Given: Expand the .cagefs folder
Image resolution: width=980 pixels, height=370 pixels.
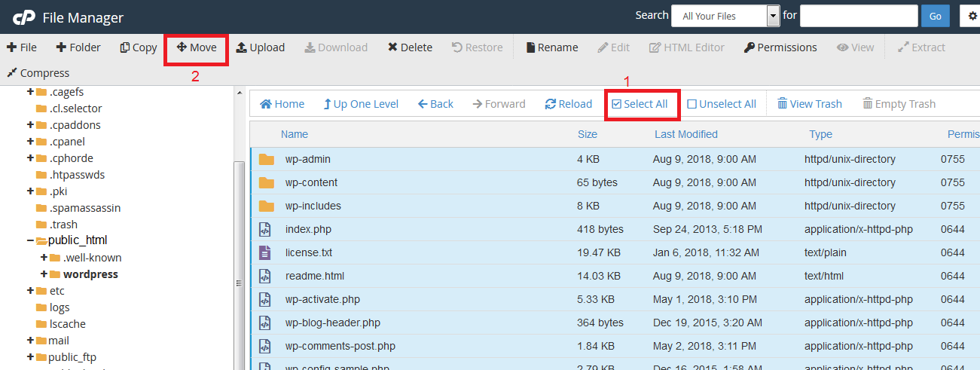Looking at the screenshot, I should pos(30,92).
